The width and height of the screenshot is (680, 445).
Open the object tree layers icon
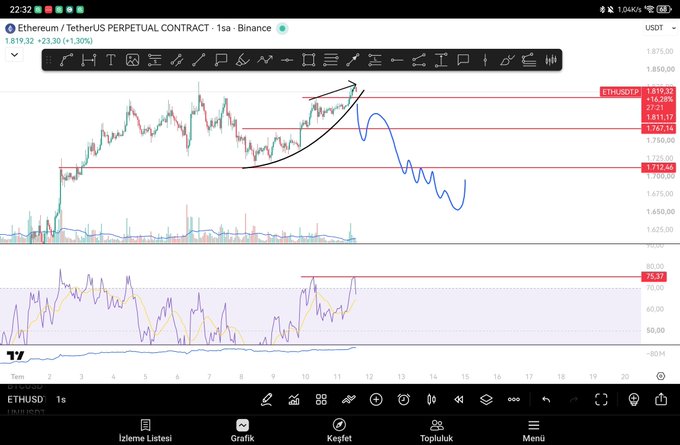(x=486, y=399)
